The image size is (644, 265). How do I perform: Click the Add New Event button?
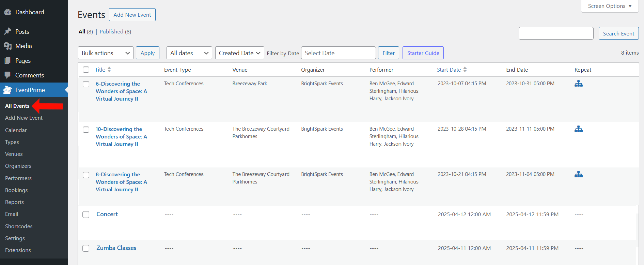132,15
